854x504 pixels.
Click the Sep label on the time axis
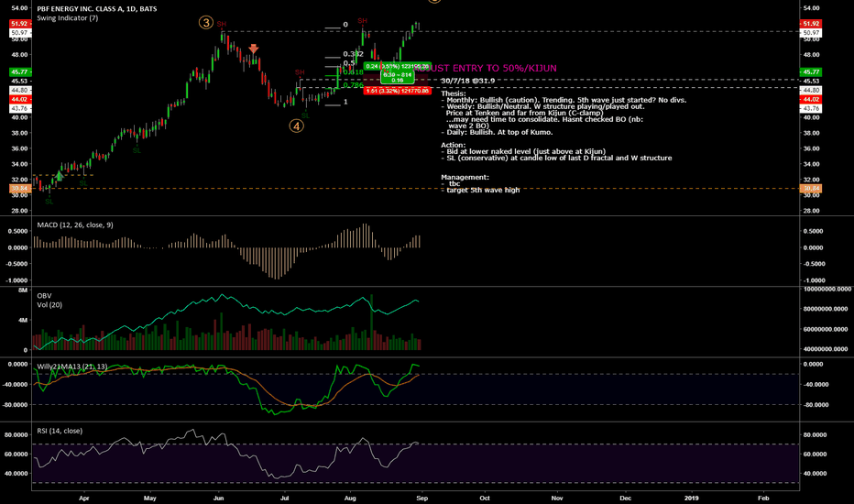422,498
